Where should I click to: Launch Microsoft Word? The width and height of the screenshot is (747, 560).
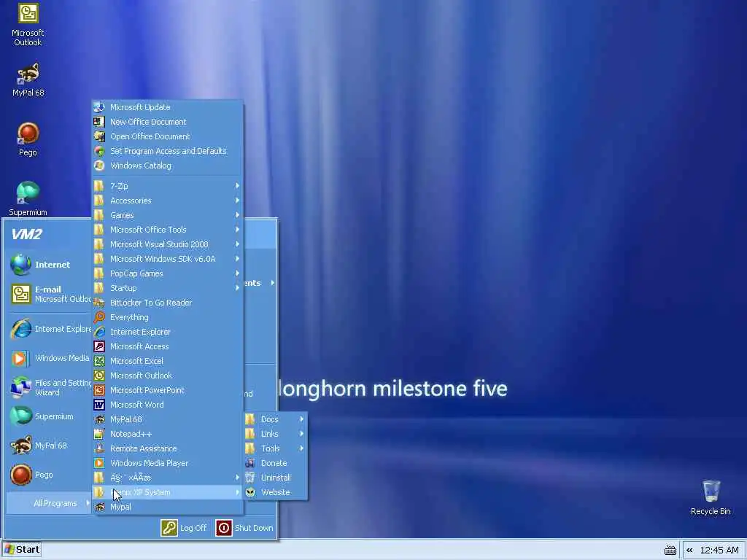coord(167,405)
